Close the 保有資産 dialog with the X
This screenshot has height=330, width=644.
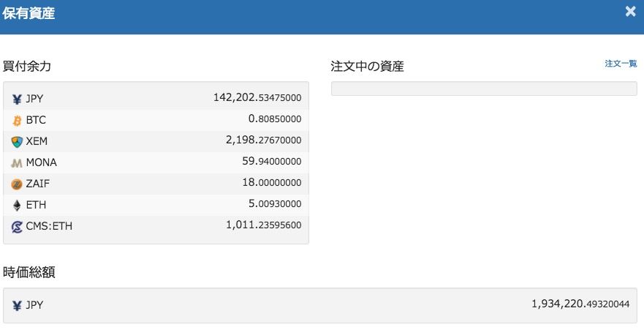[x=630, y=12]
